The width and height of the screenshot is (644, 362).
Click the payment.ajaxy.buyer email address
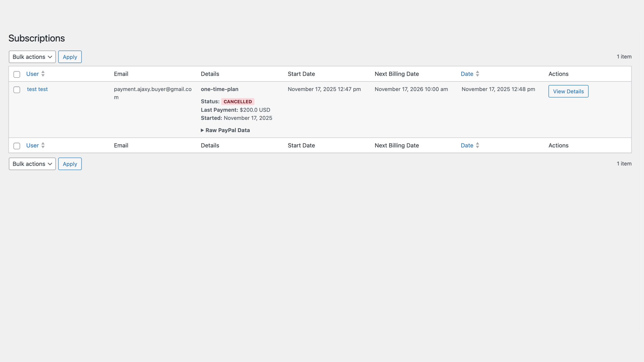[153, 89]
